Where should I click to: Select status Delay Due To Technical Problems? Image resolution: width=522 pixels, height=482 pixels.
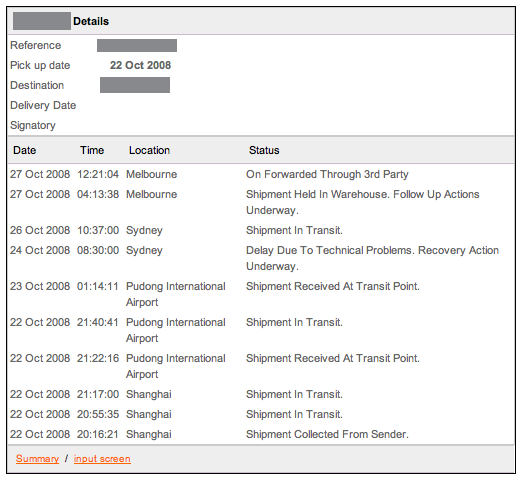click(372, 258)
